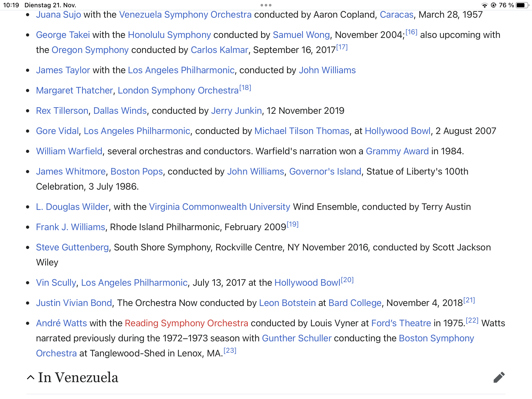The height and width of the screenshot is (399, 532).
Task: Tap the orientation lock status icon
Action: (x=494, y=5)
